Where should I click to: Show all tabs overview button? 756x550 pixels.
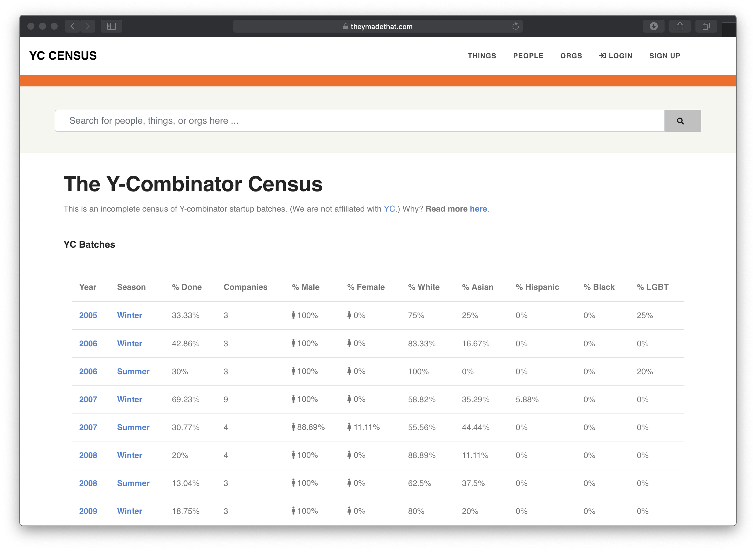coord(706,26)
